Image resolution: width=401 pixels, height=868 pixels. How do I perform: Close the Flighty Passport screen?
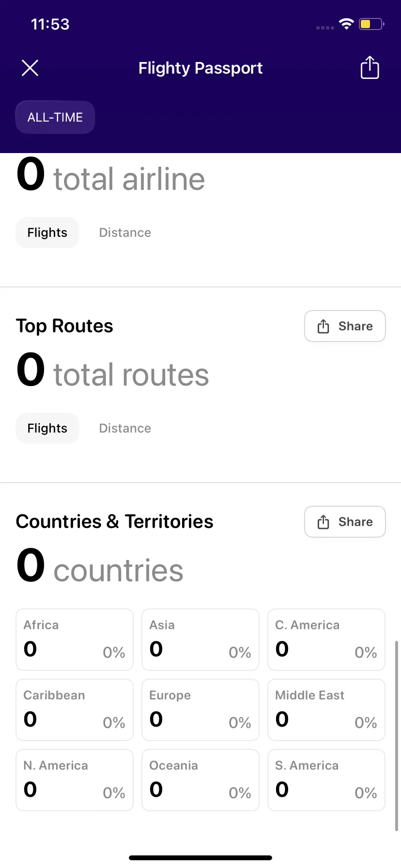pyautogui.click(x=30, y=68)
